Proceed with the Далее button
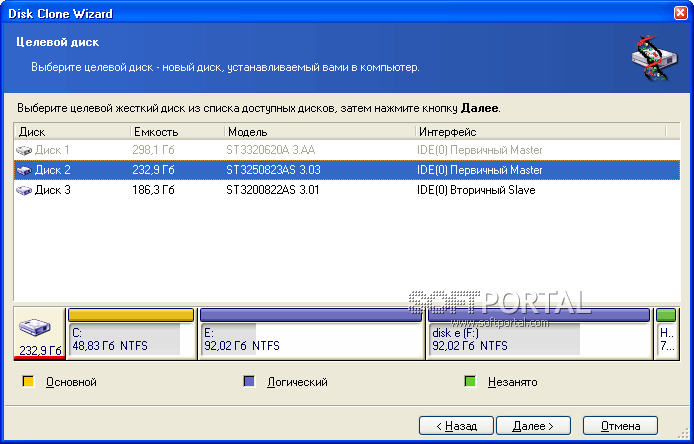Image resolution: width=694 pixels, height=444 pixels. click(x=533, y=426)
